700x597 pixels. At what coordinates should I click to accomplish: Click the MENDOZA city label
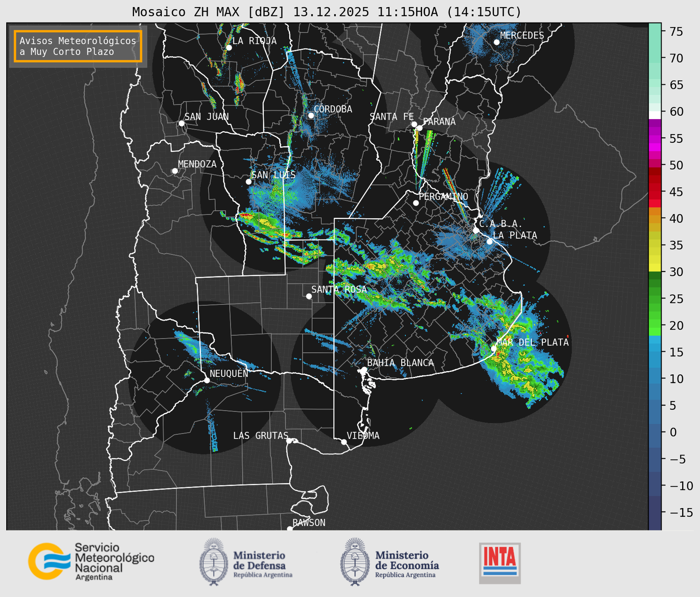point(197,164)
